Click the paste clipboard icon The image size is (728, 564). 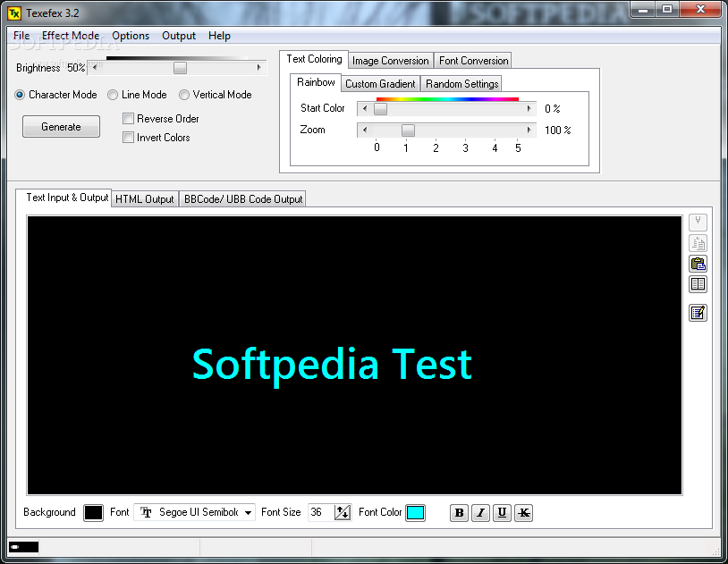(x=698, y=264)
